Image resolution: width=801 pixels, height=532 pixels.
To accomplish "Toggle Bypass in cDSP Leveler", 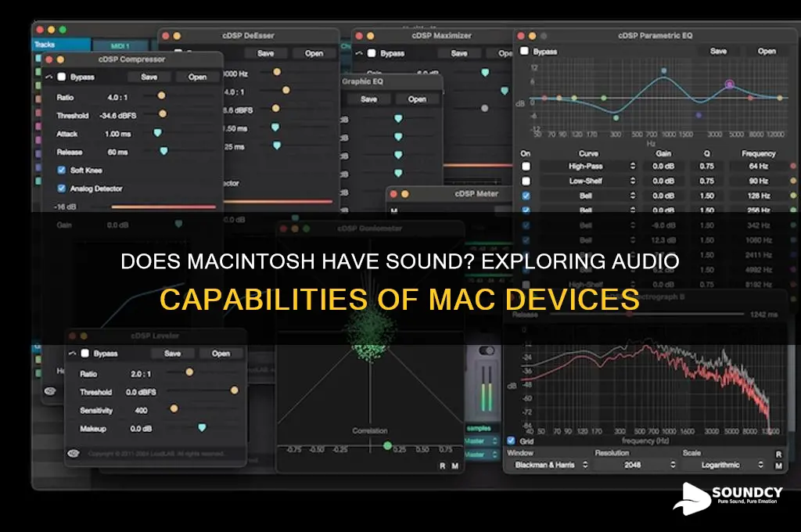I will click(85, 353).
